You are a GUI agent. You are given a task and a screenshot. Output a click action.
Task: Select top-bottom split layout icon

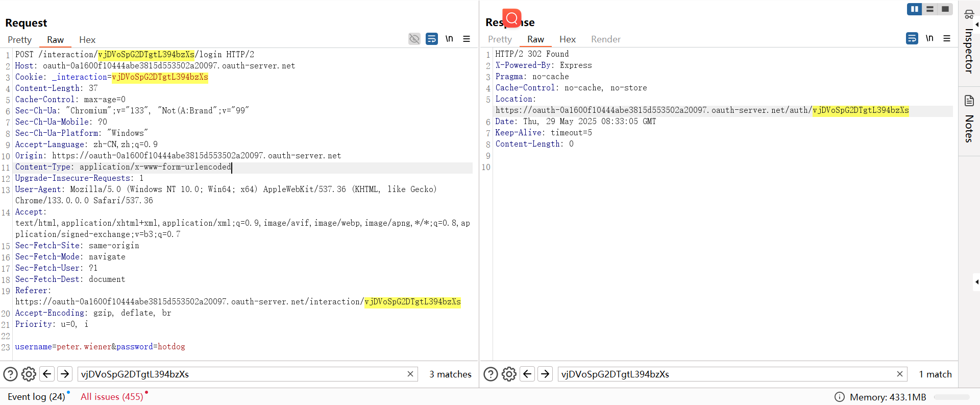click(930, 9)
